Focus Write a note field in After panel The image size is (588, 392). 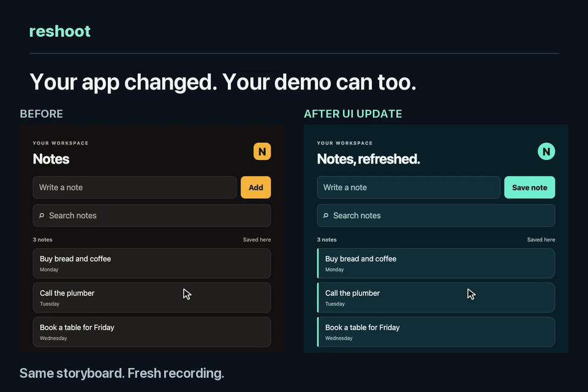click(409, 187)
